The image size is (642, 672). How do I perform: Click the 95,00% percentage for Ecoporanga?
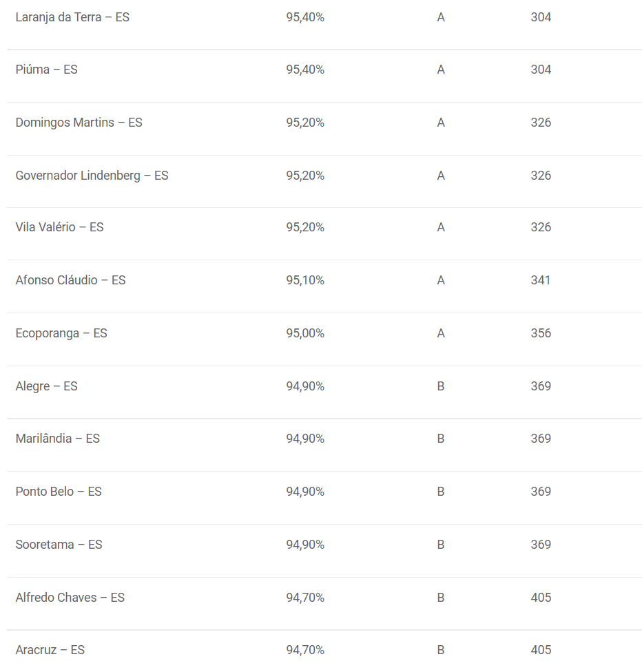coord(305,333)
